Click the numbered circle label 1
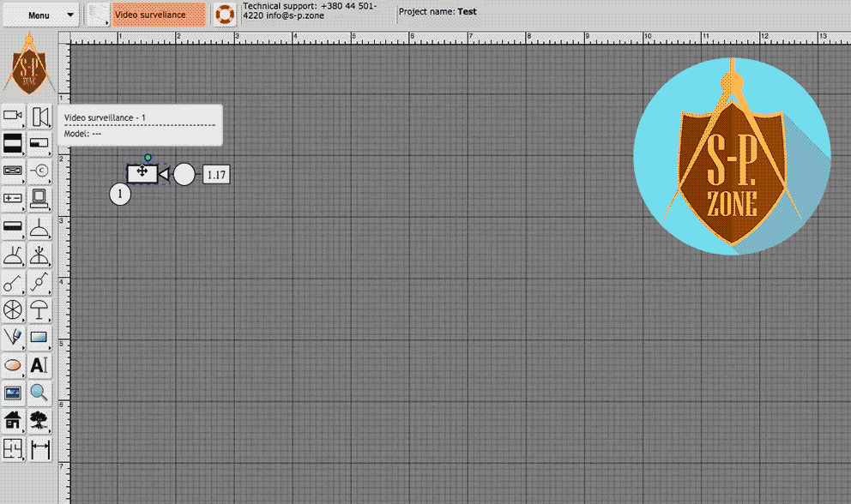851x504 pixels. [x=120, y=194]
